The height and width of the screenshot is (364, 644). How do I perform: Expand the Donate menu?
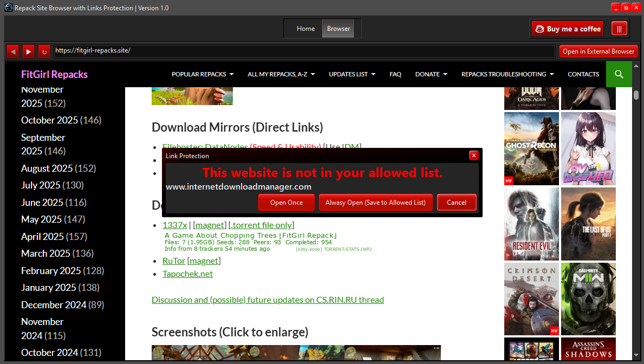pyautogui.click(x=431, y=74)
